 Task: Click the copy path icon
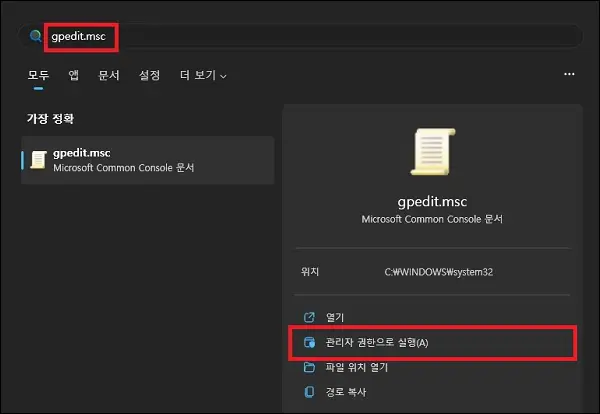click(x=309, y=392)
